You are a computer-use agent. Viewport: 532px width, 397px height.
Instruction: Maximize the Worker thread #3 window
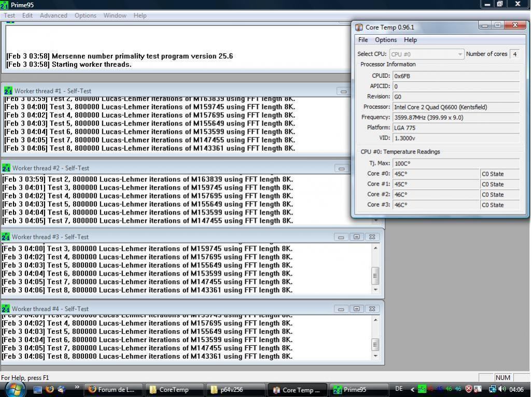pos(356,237)
